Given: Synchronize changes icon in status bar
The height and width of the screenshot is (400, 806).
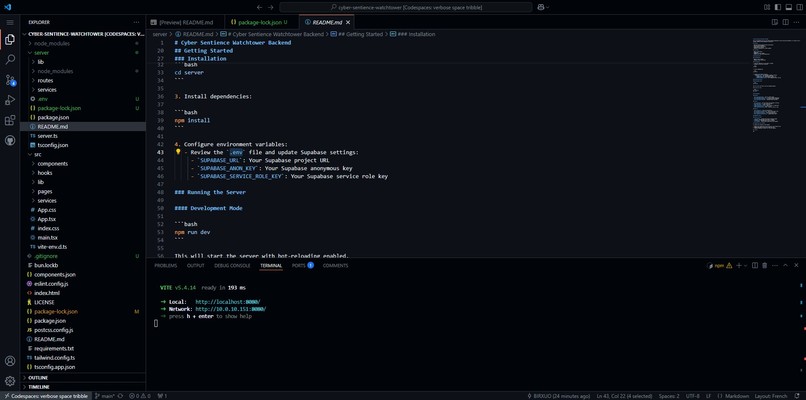Looking at the screenshot, I should (x=120, y=396).
